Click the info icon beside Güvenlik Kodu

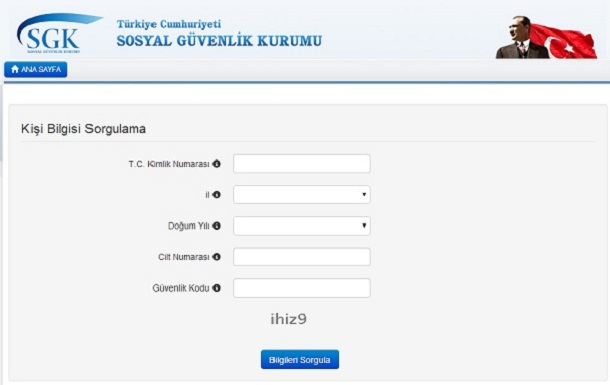(217, 288)
